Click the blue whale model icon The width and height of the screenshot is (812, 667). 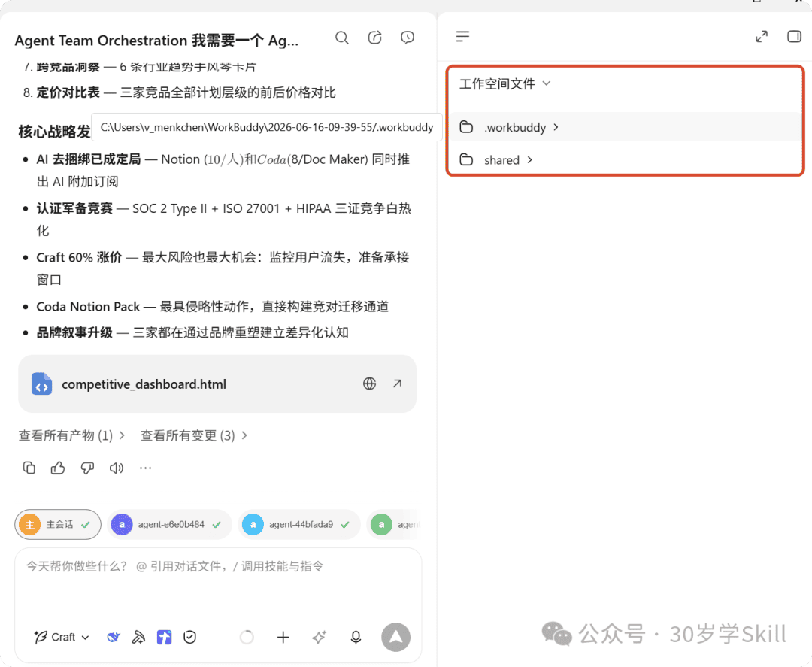(x=114, y=637)
